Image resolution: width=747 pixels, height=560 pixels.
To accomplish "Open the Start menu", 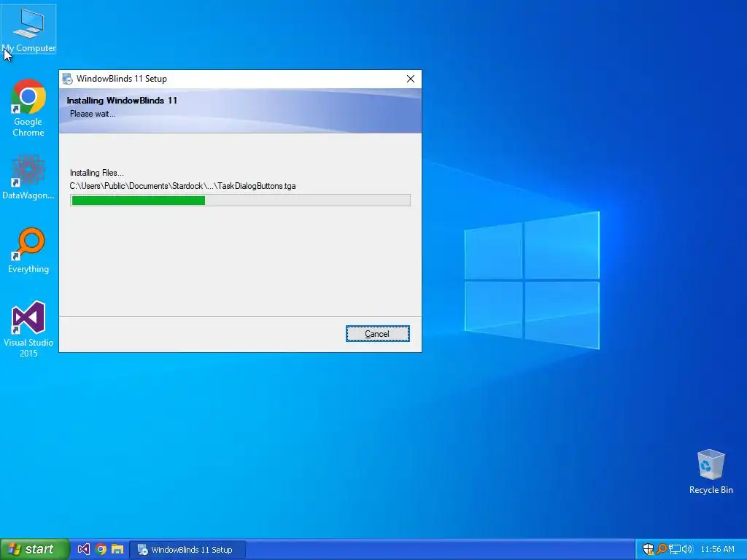I will 35,550.
